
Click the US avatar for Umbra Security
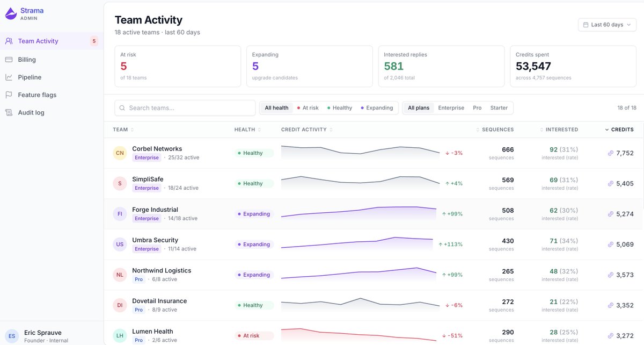120,245
